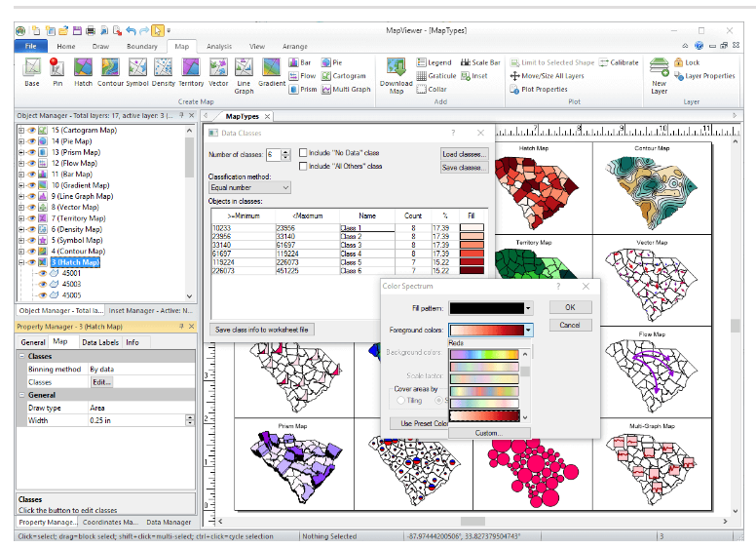Click Calibrate in Plot group
Image resolution: width=756 pixels, height=548 pixels.
point(619,62)
